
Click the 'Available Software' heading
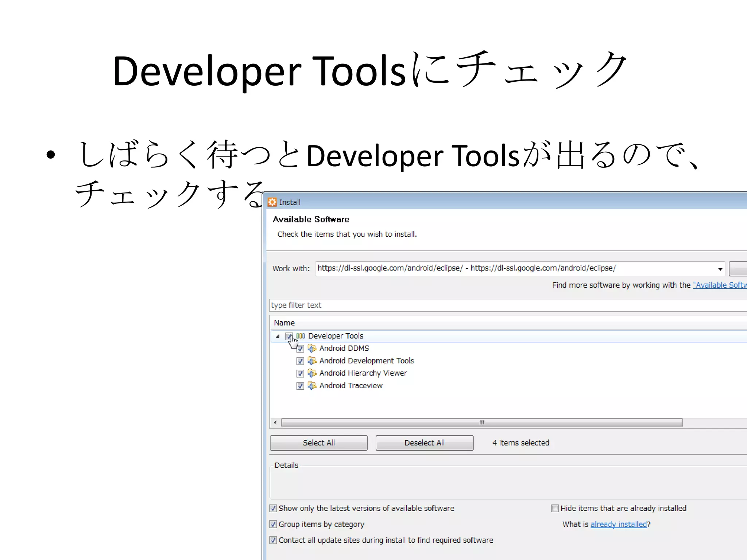[311, 219]
